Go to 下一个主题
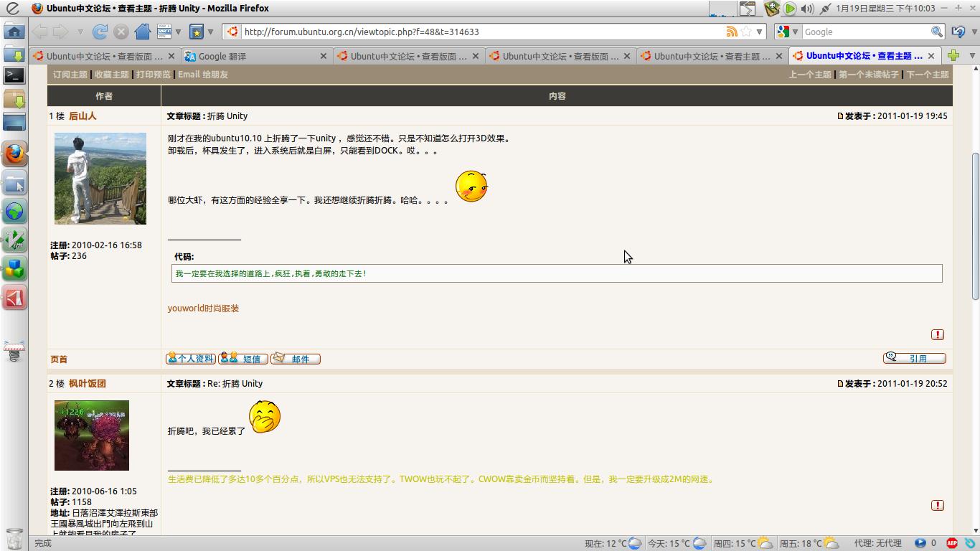Screen dimensions: 980x551 (x=928, y=74)
